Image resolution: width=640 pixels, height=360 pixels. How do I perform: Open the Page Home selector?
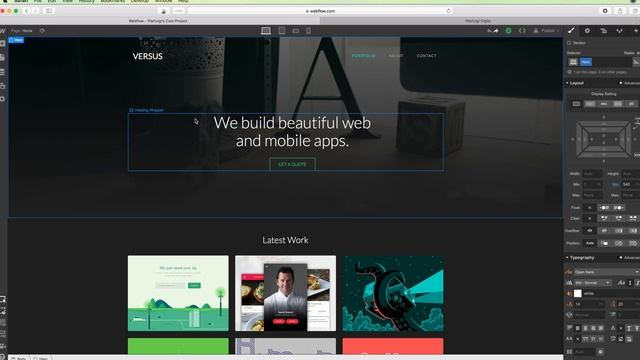pyautogui.click(x=22, y=31)
